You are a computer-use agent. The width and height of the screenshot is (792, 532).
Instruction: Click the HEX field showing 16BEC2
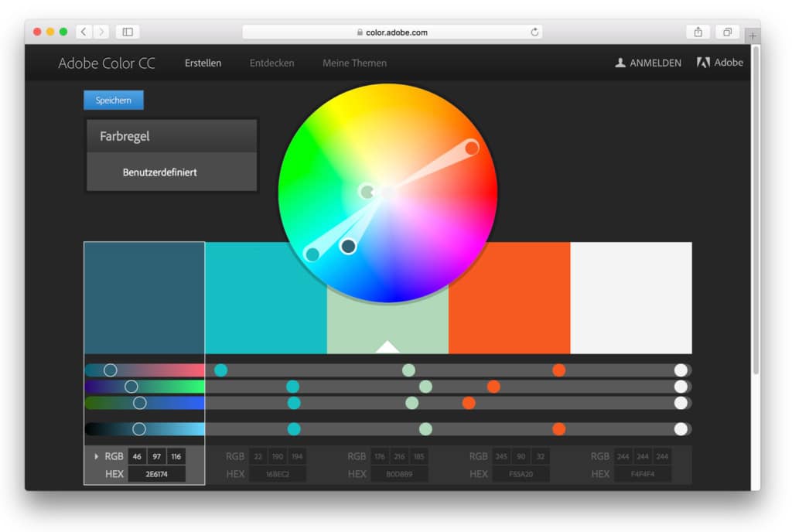(278, 474)
